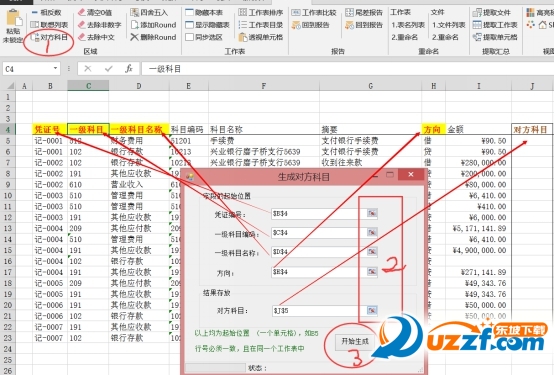Open the 尾差报告 tool

pyautogui.click(x=364, y=13)
